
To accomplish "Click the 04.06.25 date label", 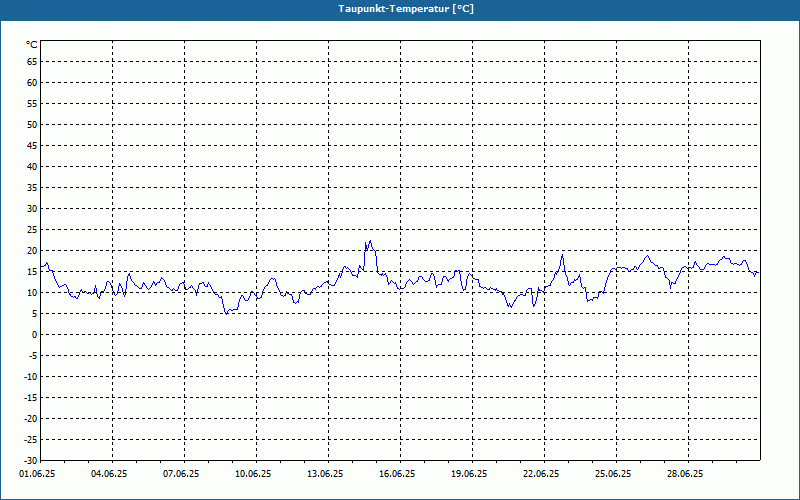I will pos(109,474).
